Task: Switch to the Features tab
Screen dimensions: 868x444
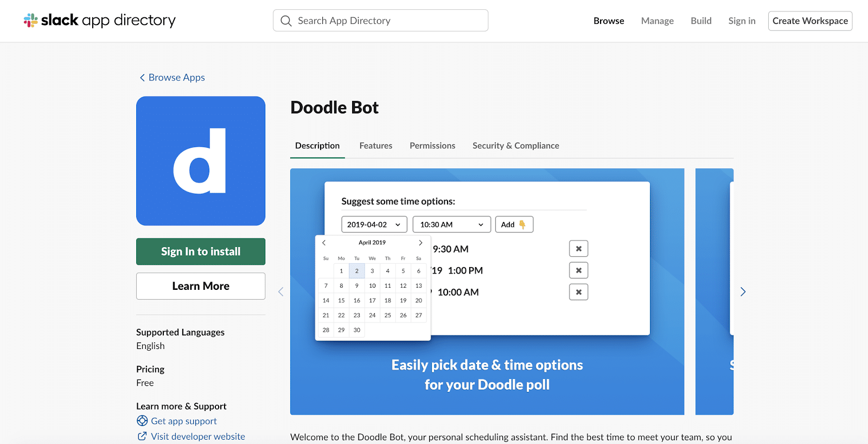Action: coord(375,145)
